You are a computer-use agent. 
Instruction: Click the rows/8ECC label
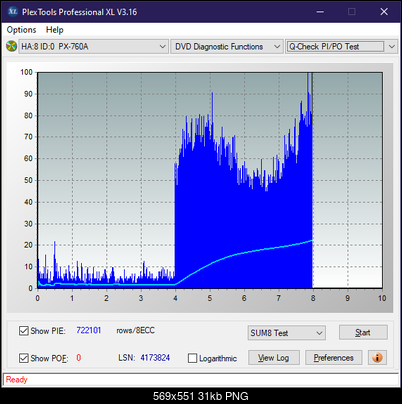[135, 330]
